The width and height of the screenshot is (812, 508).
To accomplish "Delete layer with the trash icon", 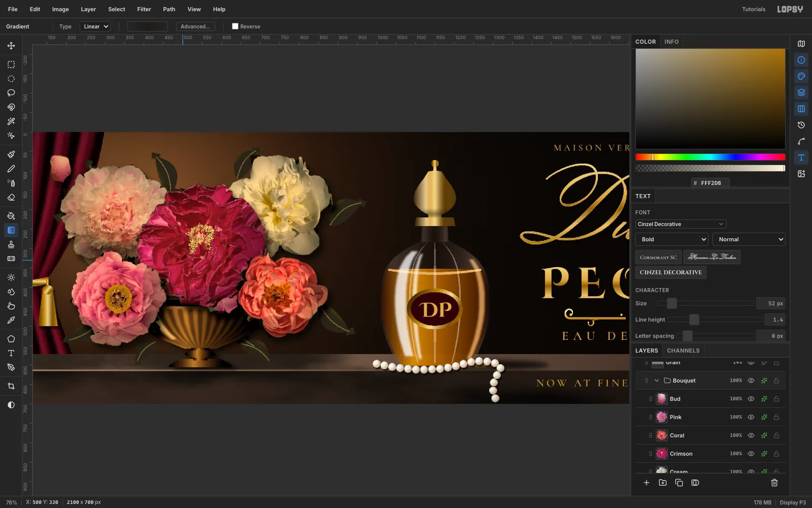I will (x=774, y=483).
